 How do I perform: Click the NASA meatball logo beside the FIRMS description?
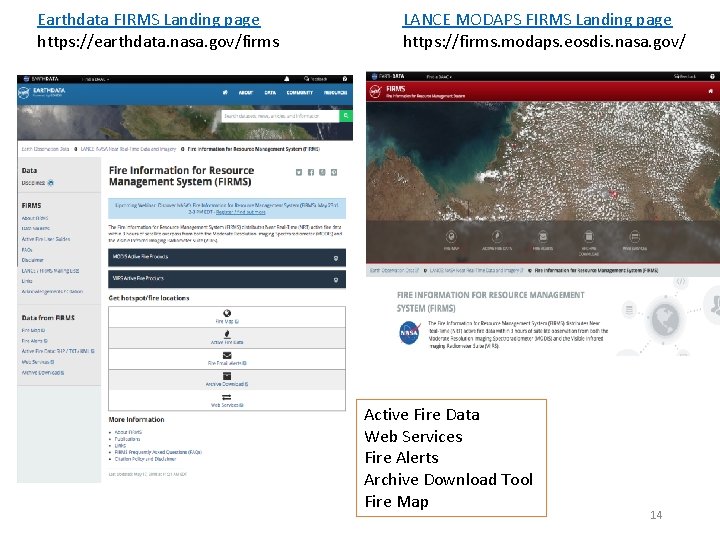coord(409,332)
